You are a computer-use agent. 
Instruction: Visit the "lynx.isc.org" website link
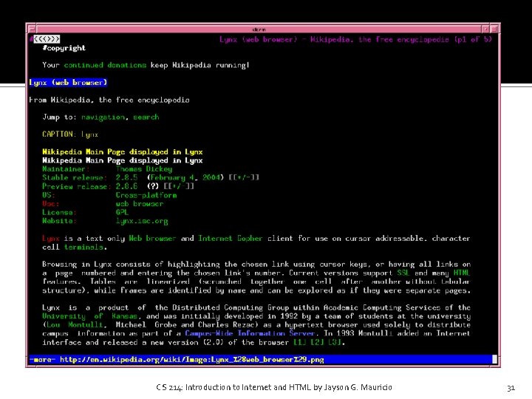pyautogui.click(x=142, y=221)
